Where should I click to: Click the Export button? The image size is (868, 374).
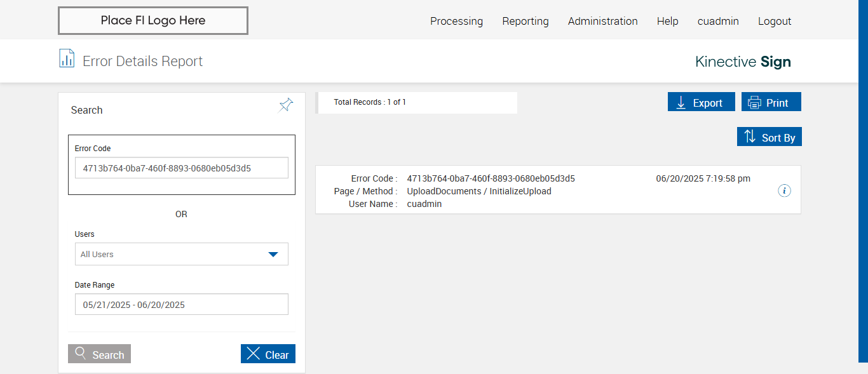(x=701, y=102)
